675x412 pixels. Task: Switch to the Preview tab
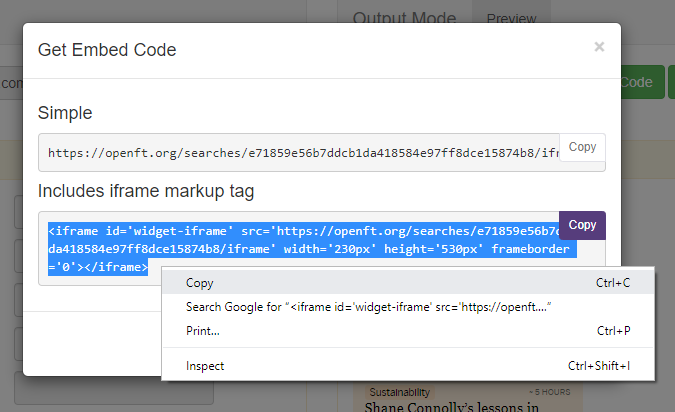511,19
